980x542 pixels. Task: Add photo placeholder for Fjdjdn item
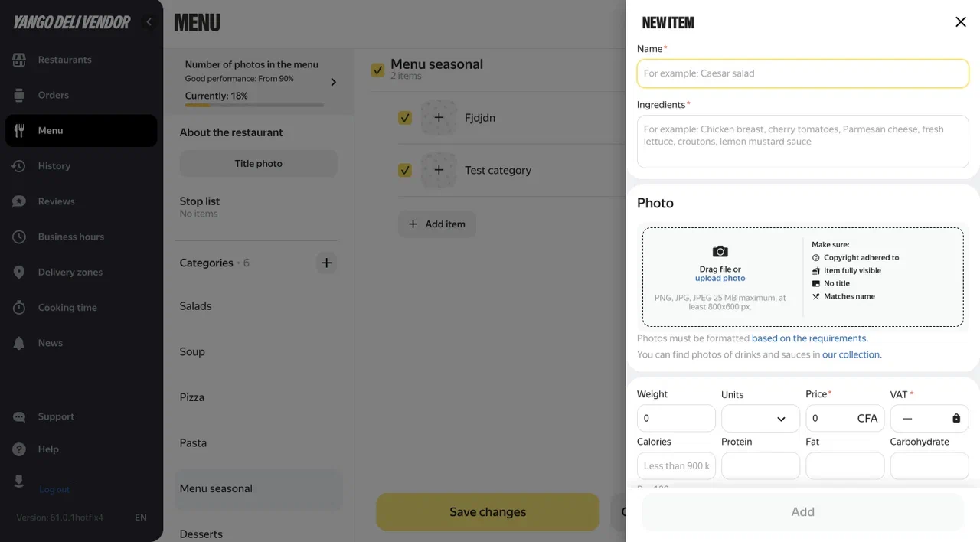(x=439, y=118)
